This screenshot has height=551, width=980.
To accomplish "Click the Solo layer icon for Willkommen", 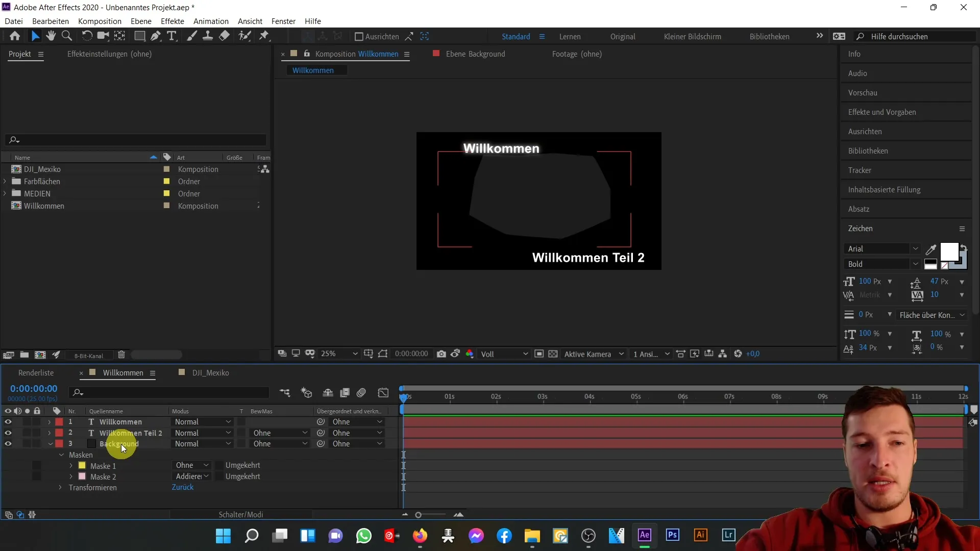I will [27, 421].
